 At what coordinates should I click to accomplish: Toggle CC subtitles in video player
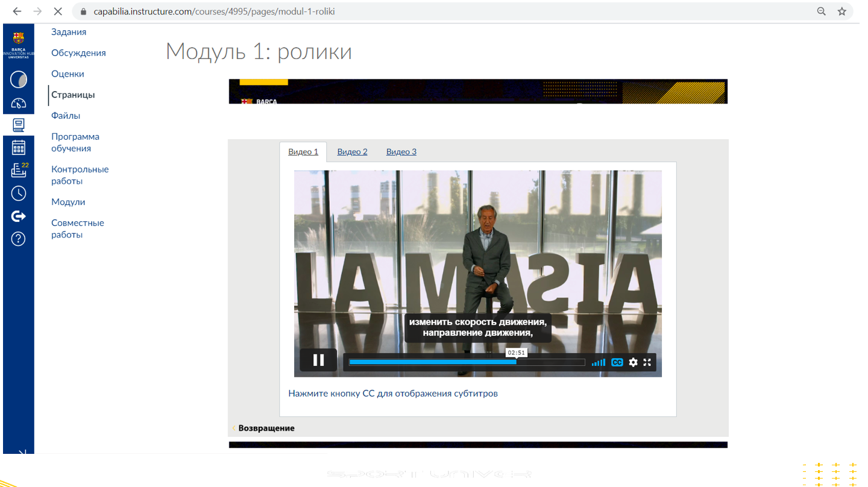point(617,362)
